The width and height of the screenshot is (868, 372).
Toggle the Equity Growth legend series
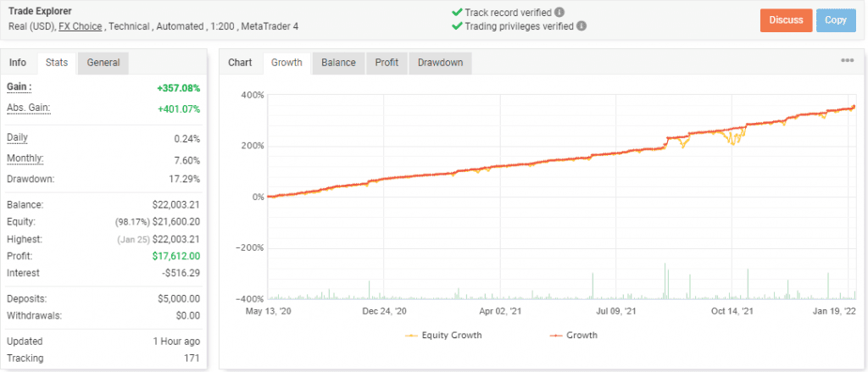click(443, 335)
